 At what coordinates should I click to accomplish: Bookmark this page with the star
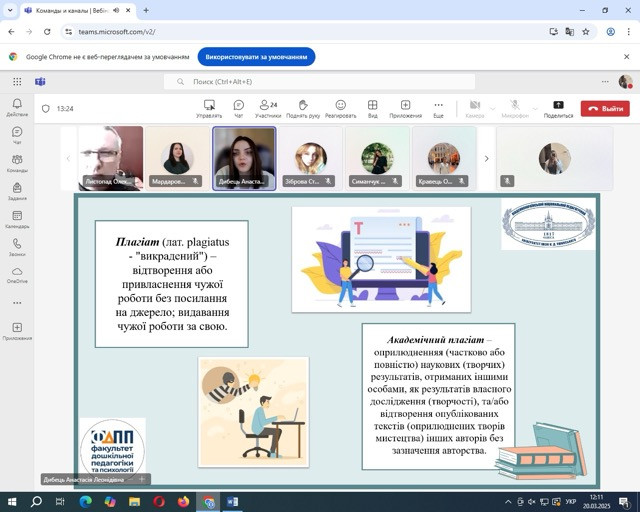[x=585, y=31]
